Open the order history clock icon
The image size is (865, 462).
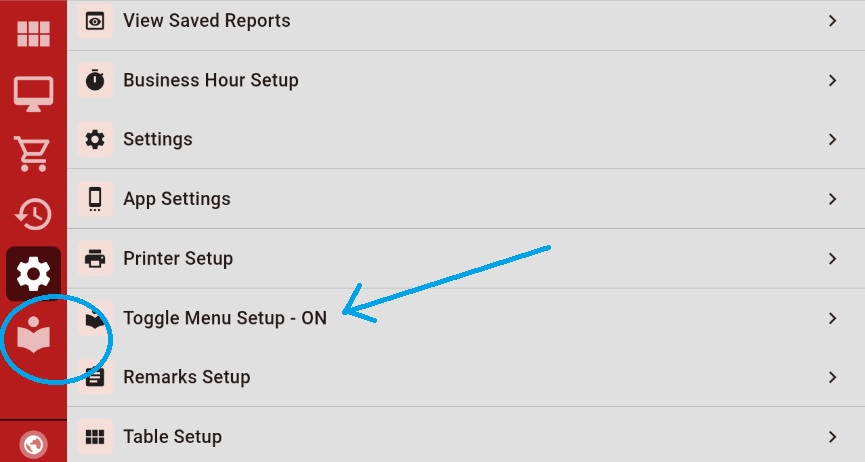33,213
